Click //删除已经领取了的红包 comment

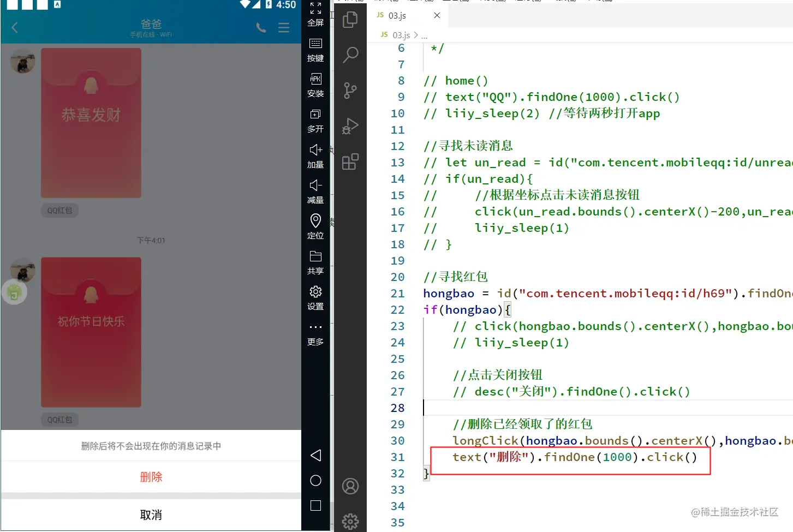(522, 424)
